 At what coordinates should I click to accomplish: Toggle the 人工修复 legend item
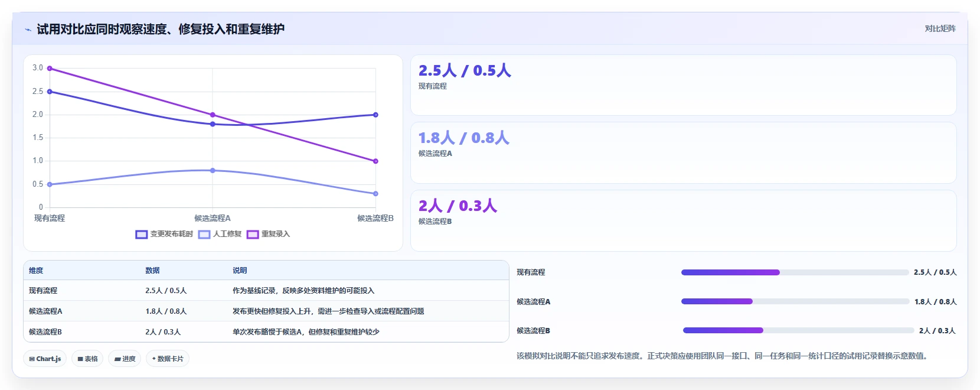(x=220, y=234)
